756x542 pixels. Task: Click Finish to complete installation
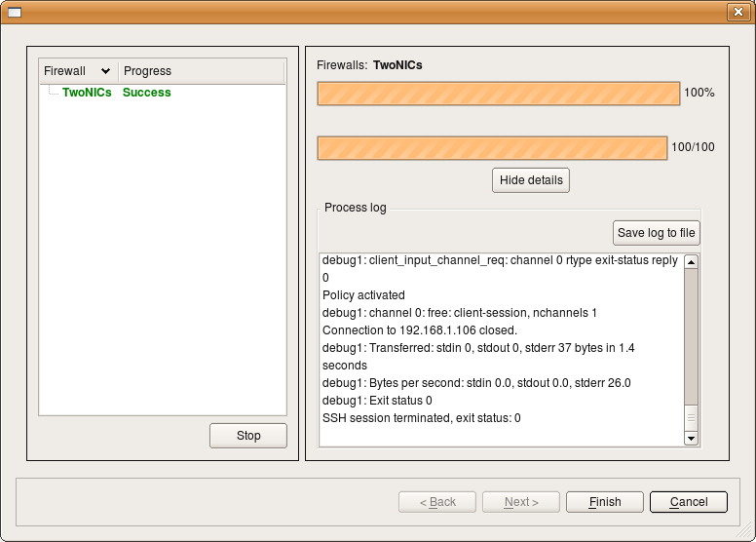(x=605, y=502)
